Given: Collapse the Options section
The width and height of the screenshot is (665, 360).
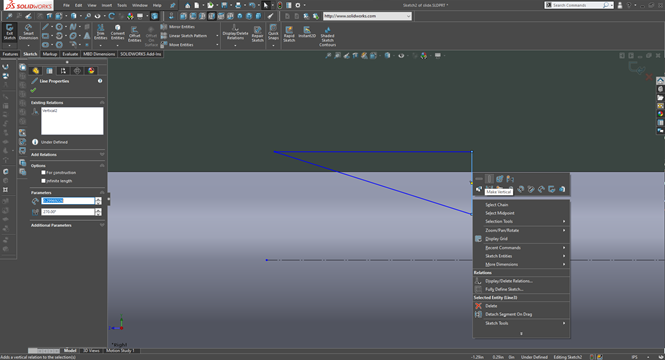Looking at the screenshot, I should click(102, 165).
